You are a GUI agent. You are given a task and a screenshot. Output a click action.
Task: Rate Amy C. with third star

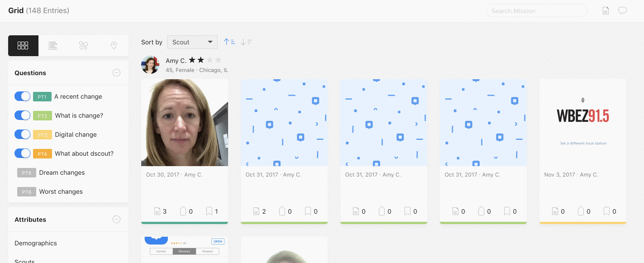210,60
